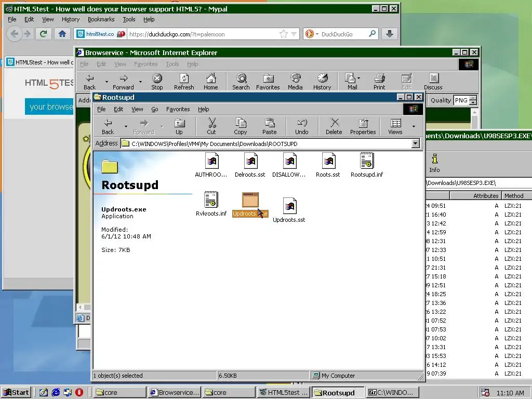Click the Mypal bookmark star
The height and width of the screenshot is (399, 532).
[x=284, y=34]
